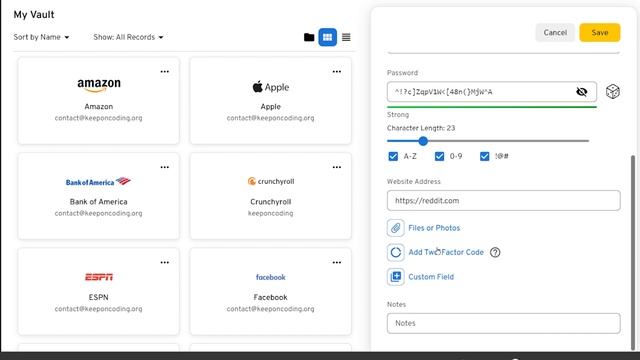Click Custom Field link
The image size is (640, 360).
coord(431,277)
